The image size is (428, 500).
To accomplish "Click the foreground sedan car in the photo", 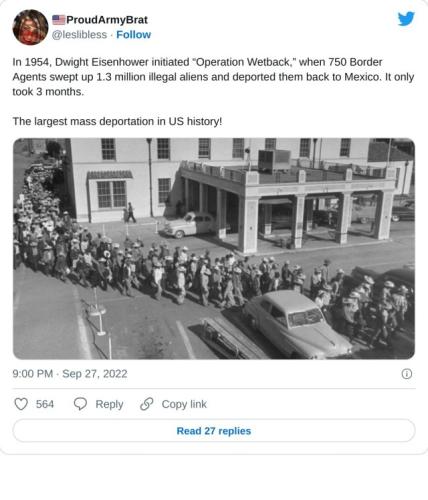I will [297, 323].
